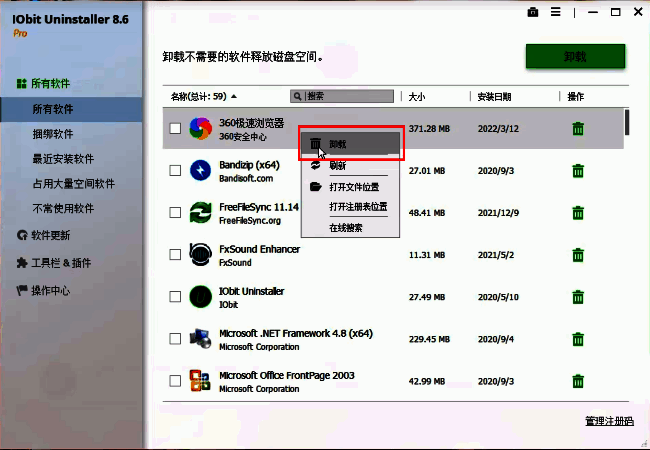Click the folder icon beside 打开文件位置
Screen dimensions: 650x450
[315, 187]
